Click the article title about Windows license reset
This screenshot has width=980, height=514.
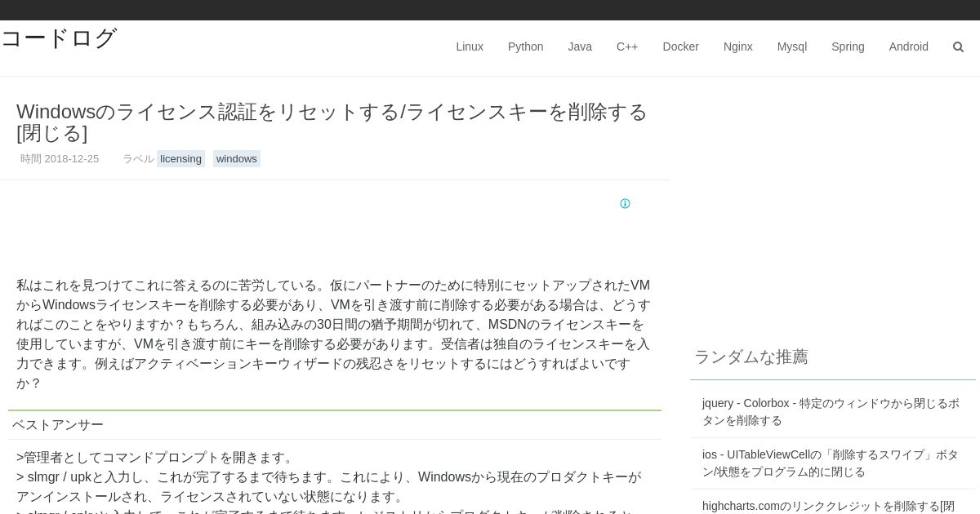coord(332,122)
